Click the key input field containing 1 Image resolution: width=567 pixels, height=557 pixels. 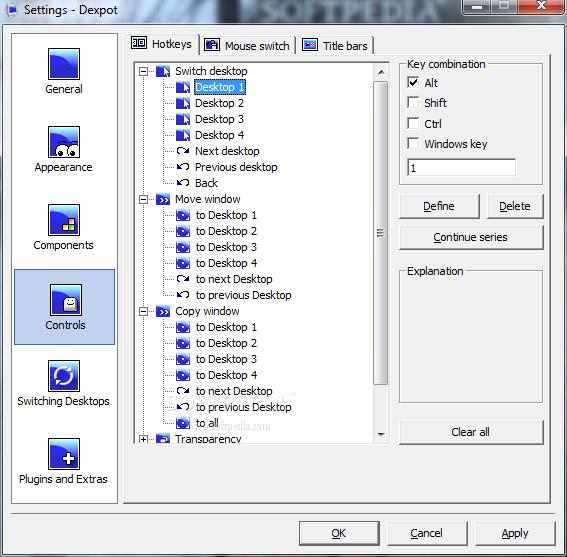(462, 167)
